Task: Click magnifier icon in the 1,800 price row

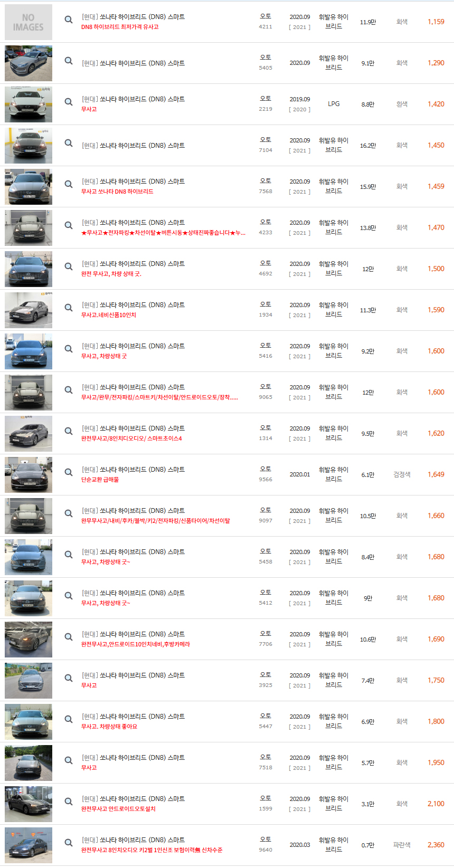Action: point(69,719)
